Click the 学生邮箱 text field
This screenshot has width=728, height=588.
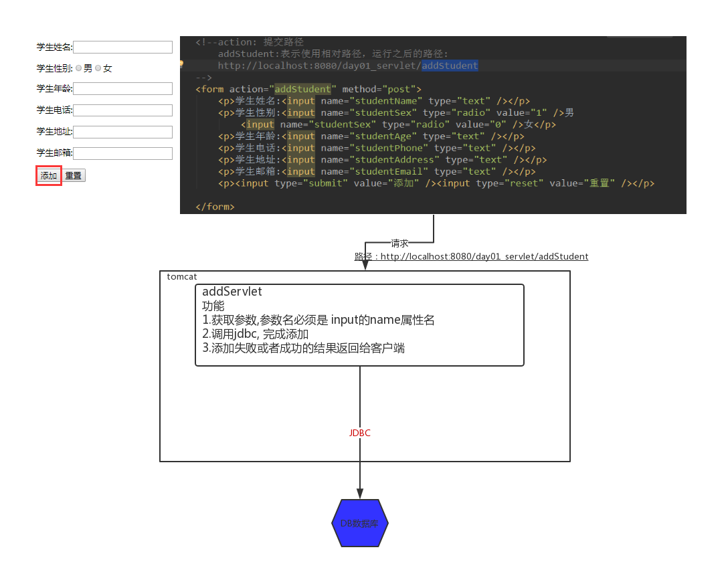coord(122,153)
